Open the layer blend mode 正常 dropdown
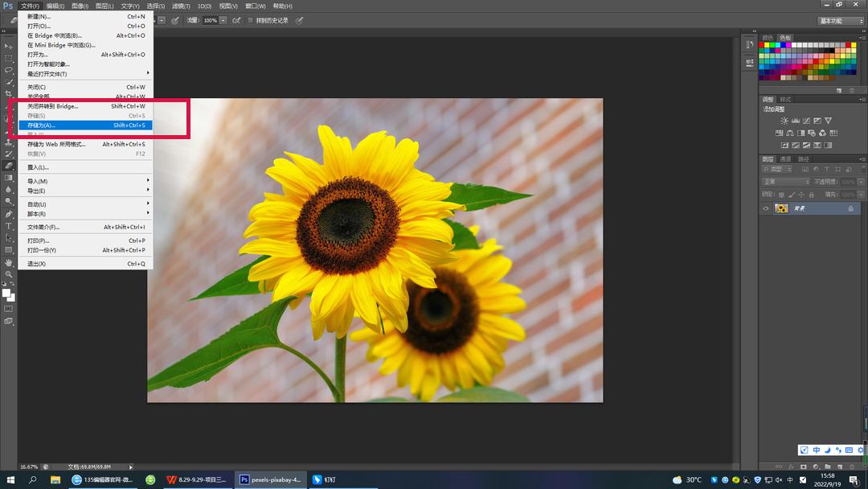 (785, 182)
